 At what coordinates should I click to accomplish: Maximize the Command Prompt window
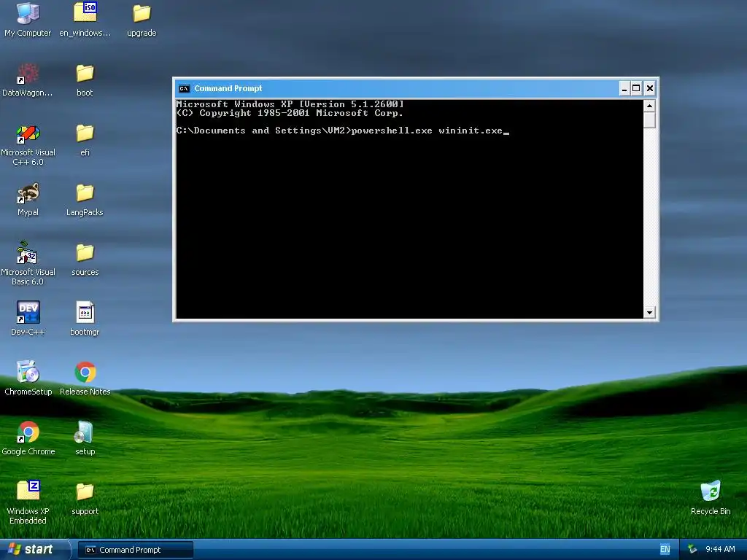click(x=636, y=88)
